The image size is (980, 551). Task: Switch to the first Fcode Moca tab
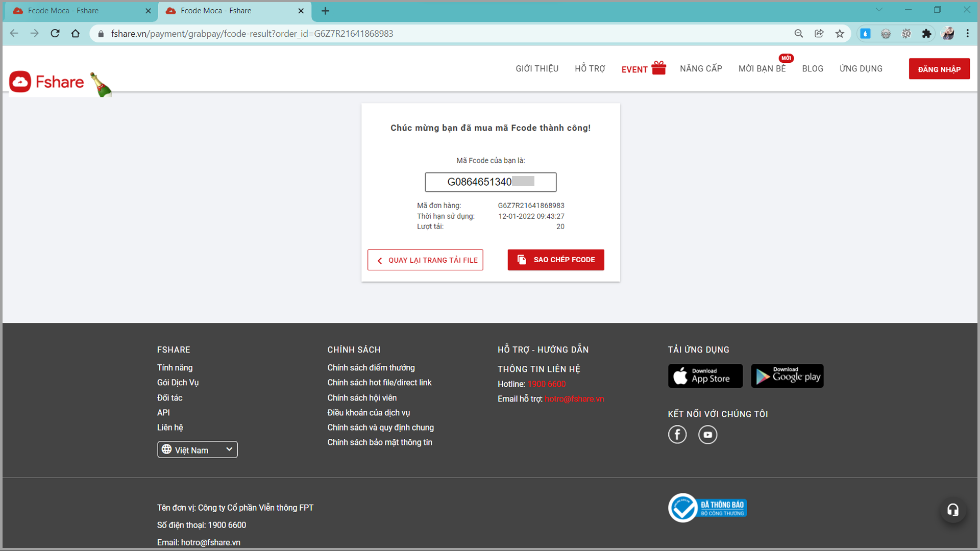(82, 11)
